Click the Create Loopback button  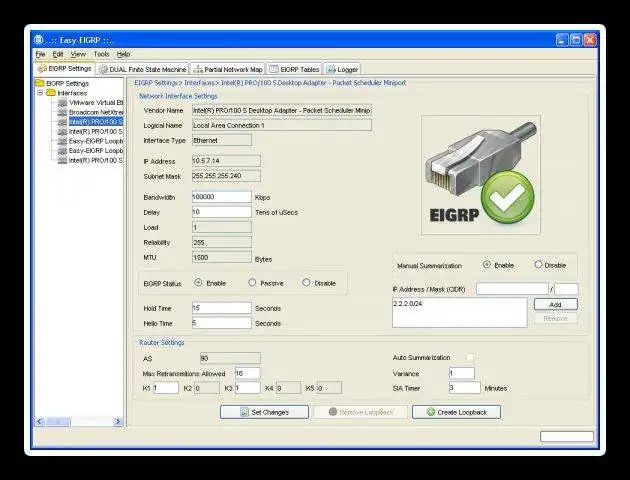456,412
